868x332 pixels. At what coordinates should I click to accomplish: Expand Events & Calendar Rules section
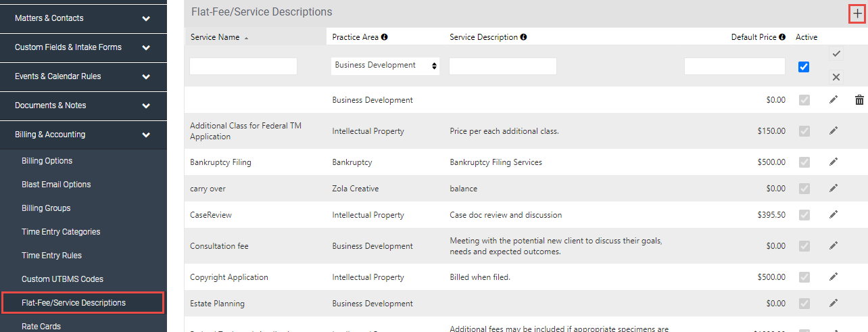(83, 76)
